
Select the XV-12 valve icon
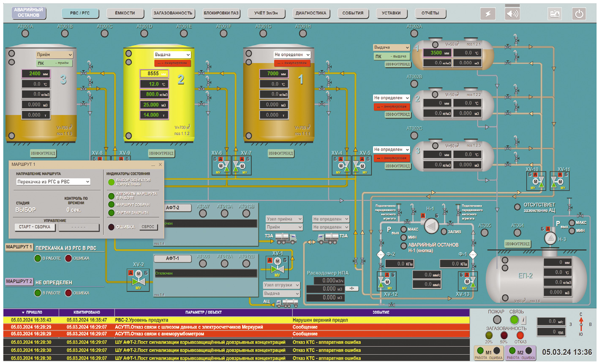[387, 281]
